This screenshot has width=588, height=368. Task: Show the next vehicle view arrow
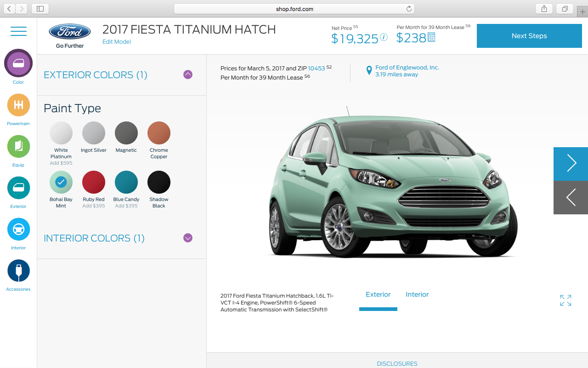pos(571,163)
